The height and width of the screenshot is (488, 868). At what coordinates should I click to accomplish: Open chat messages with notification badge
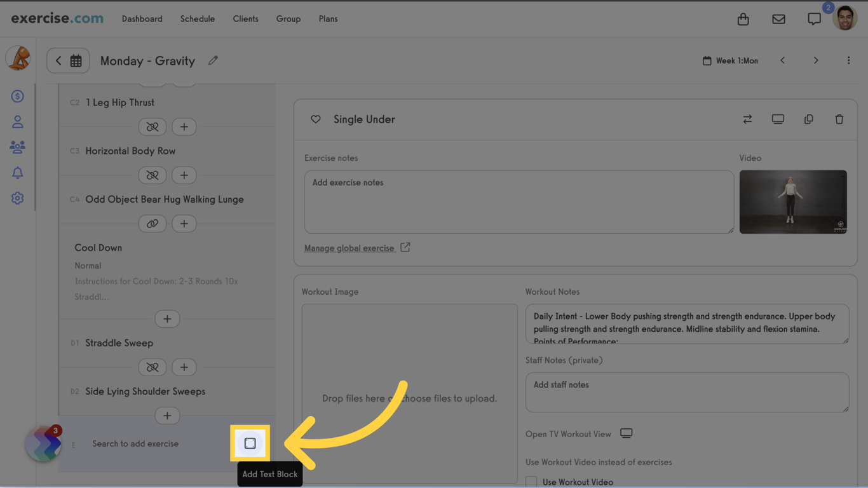click(x=814, y=19)
